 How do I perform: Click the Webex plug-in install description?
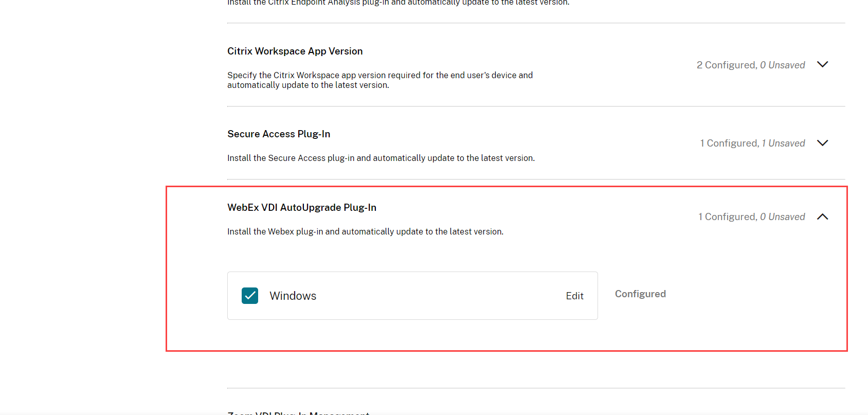tap(365, 232)
